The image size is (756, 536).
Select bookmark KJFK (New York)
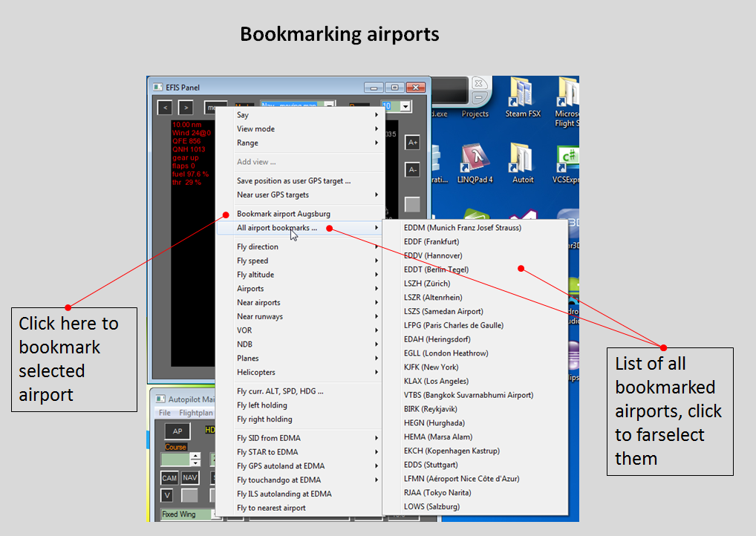[x=475, y=367]
